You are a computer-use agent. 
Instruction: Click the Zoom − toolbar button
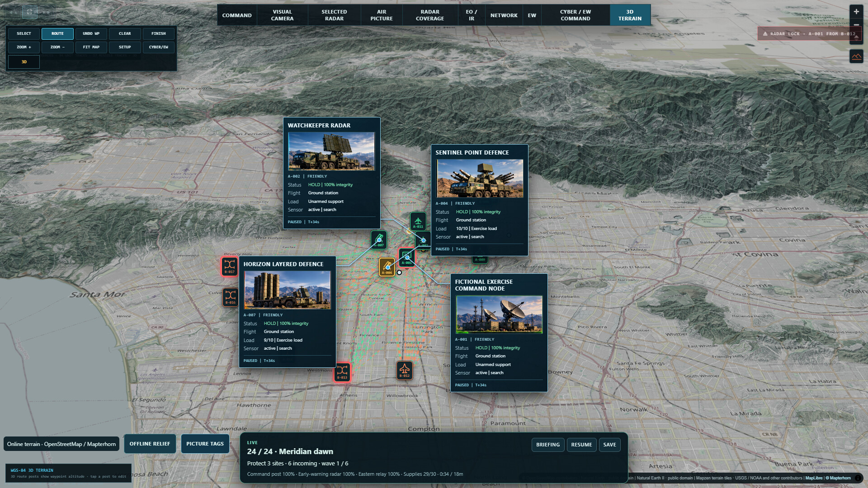(57, 47)
